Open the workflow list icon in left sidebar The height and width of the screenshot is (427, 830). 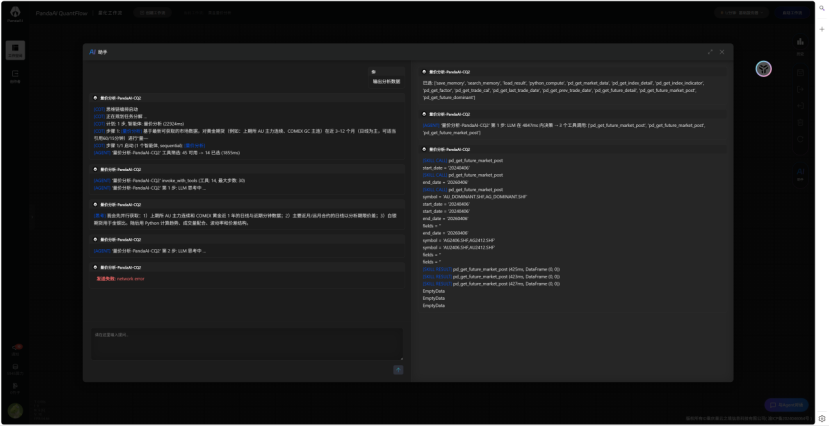click(x=16, y=50)
